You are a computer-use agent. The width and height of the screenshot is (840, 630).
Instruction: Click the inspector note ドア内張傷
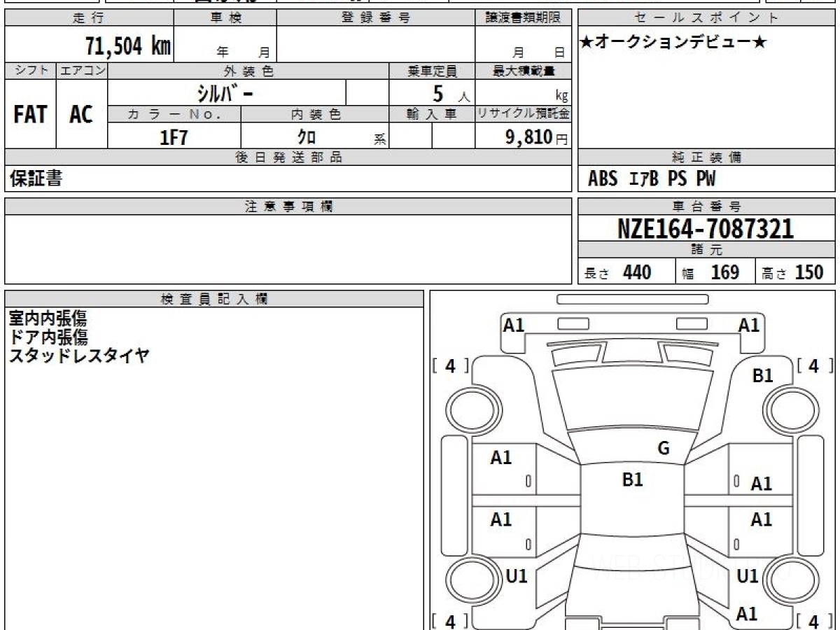click(x=48, y=337)
